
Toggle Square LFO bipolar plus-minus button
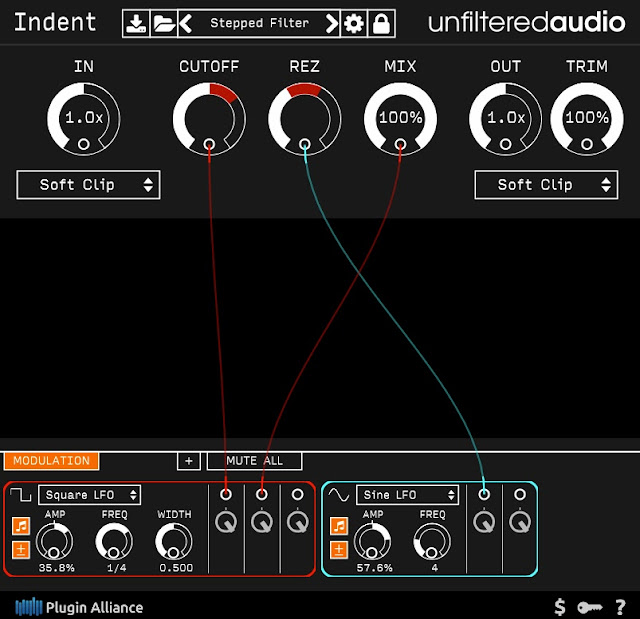click(x=21, y=550)
